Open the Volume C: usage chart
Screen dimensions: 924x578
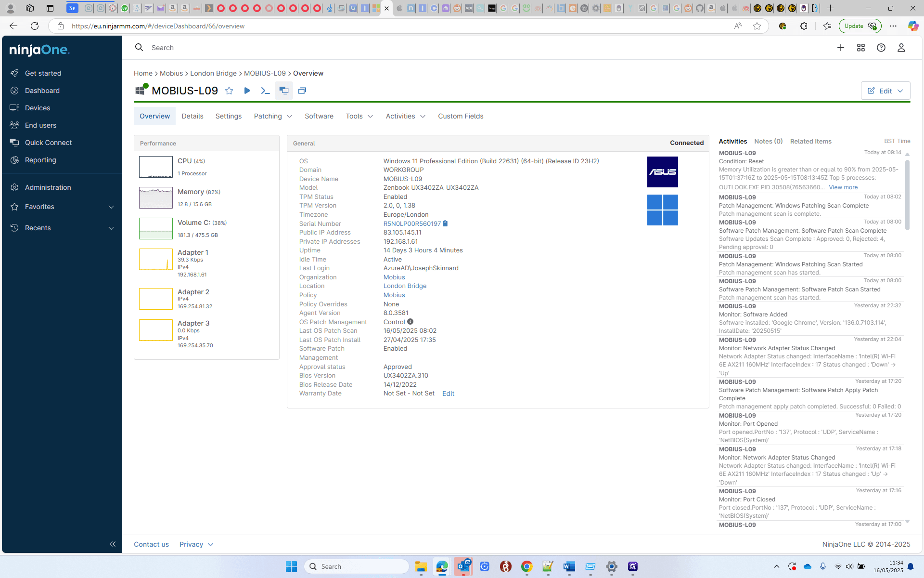pyautogui.click(x=156, y=228)
